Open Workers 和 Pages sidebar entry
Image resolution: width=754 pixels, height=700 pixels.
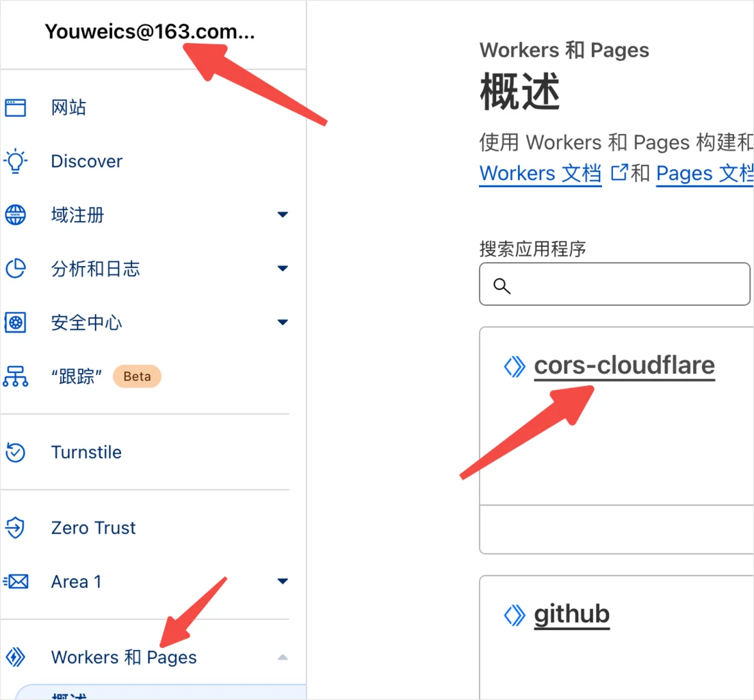(124, 657)
